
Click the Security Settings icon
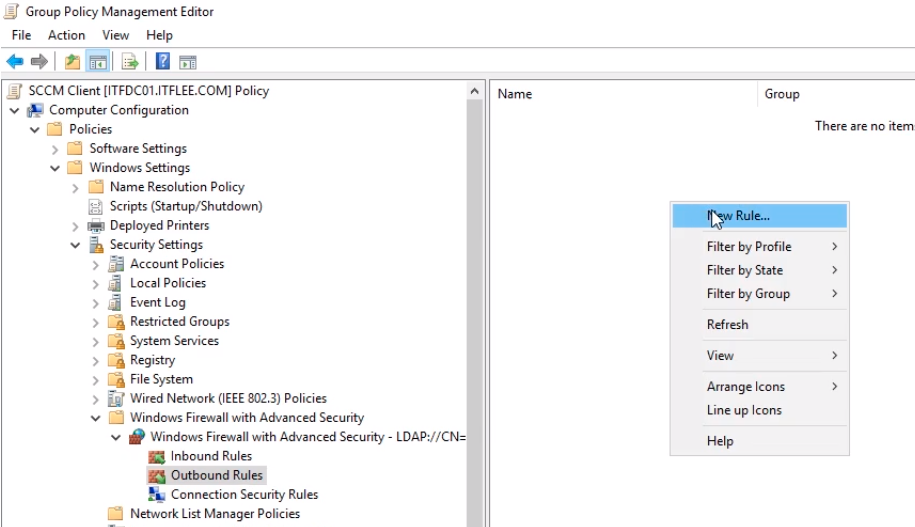[96, 245]
